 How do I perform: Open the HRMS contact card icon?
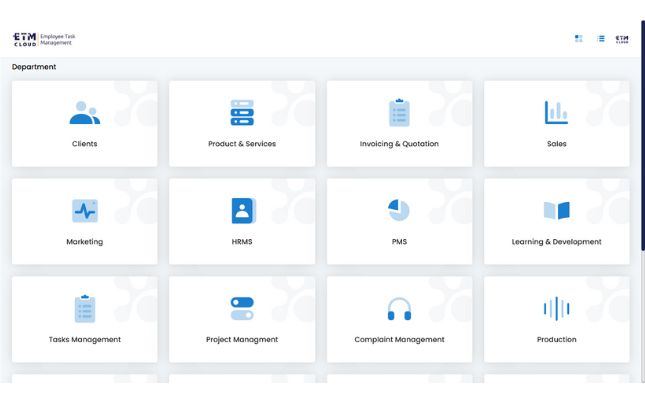(244, 211)
